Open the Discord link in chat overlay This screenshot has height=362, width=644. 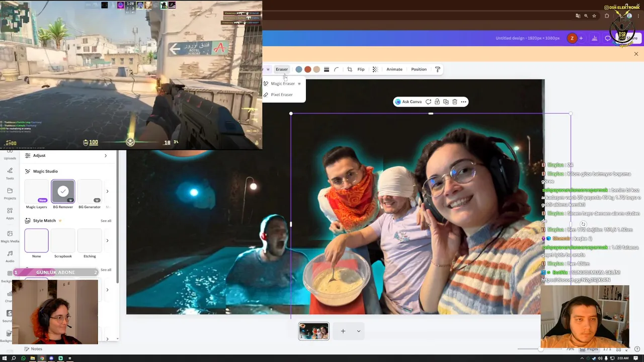[x=576, y=280]
